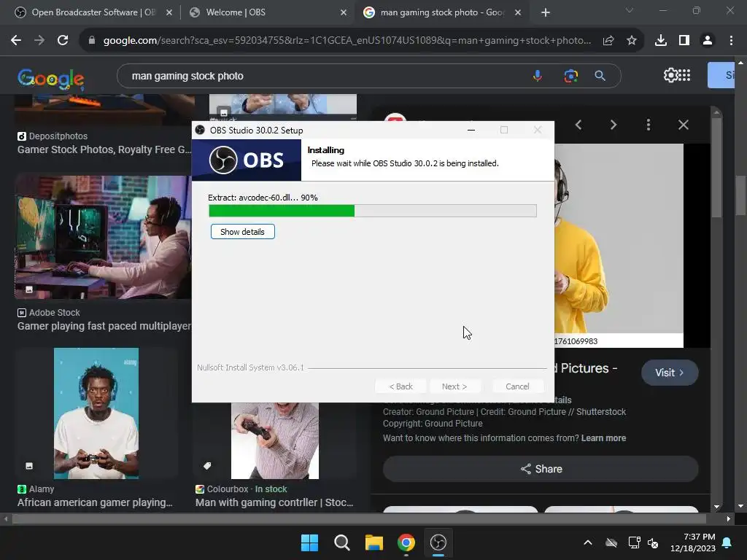The height and width of the screenshot is (560, 747).
Task: Click the OBS installation progress bar
Action: (373, 211)
